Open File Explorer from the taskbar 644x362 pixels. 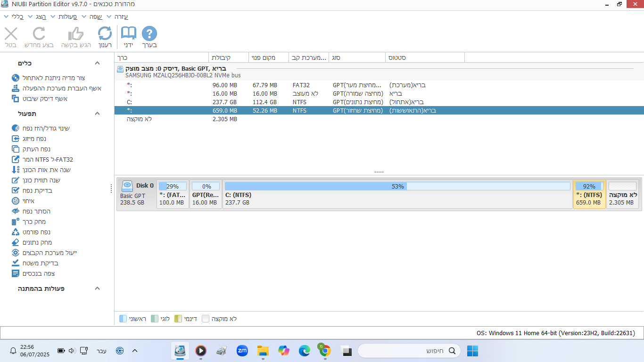pyautogui.click(x=263, y=351)
